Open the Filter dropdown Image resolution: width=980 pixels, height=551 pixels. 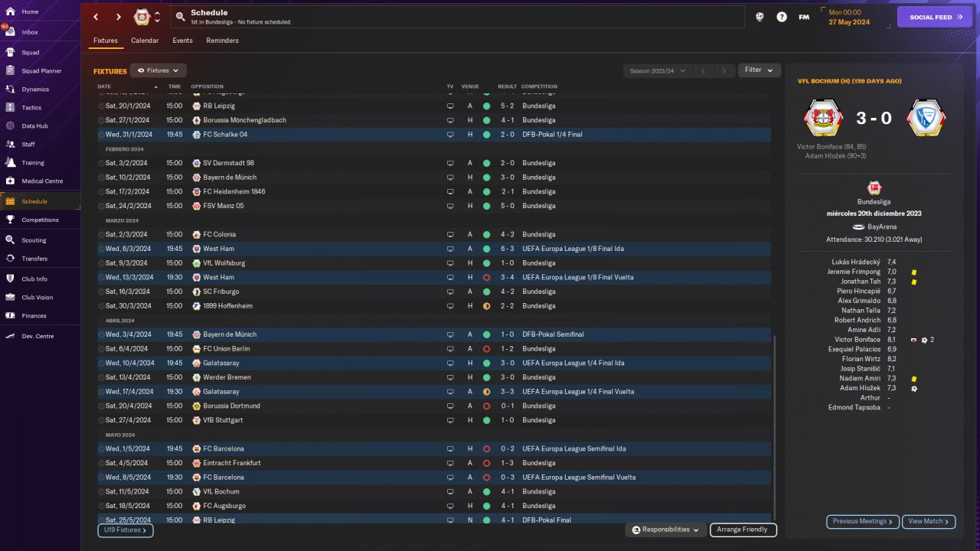point(759,70)
